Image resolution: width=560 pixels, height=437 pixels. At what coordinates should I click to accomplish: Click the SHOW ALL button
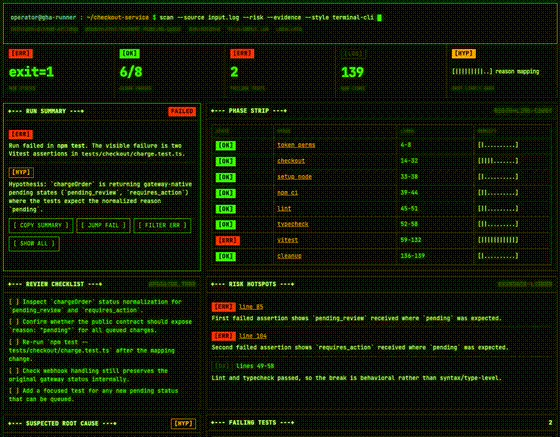[34, 243]
